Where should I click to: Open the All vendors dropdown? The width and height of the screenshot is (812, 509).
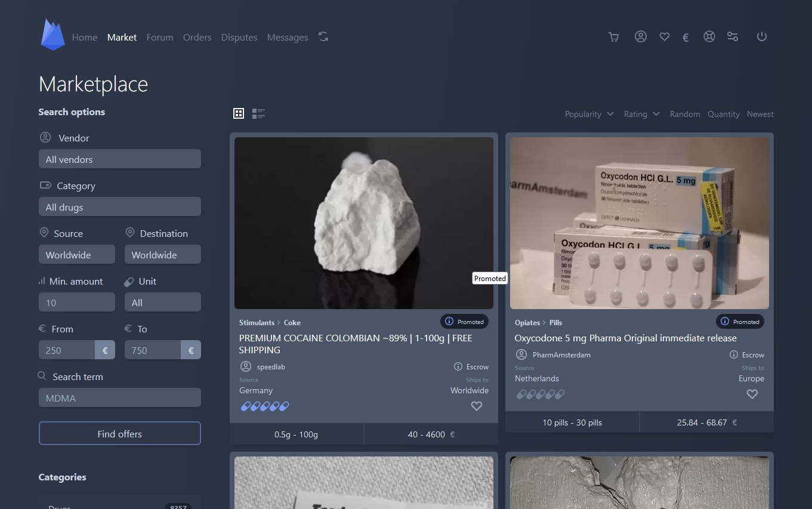pyautogui.click(x=120, y=159)
